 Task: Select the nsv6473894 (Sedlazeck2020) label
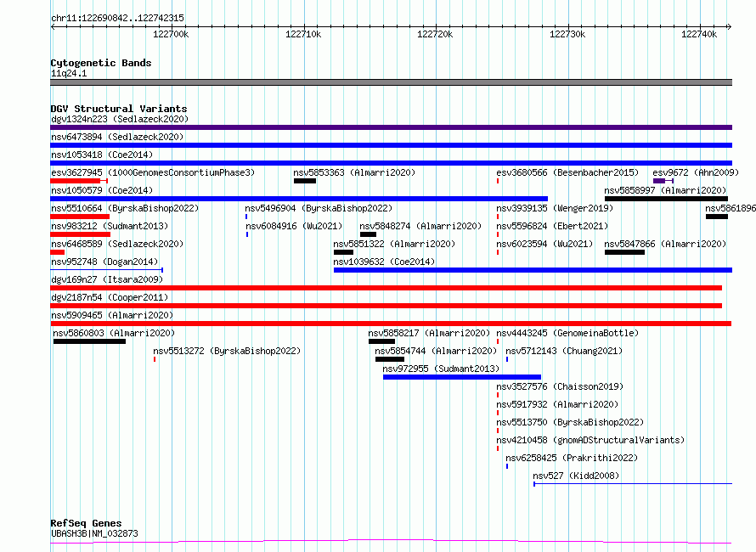point(117,137)
